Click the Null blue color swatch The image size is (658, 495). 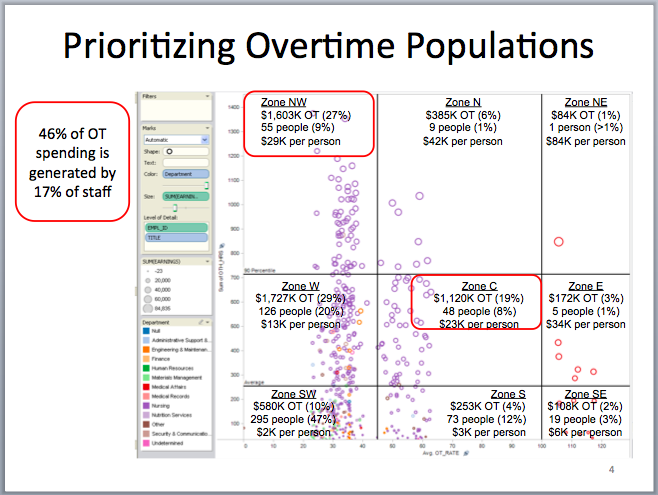146,331
